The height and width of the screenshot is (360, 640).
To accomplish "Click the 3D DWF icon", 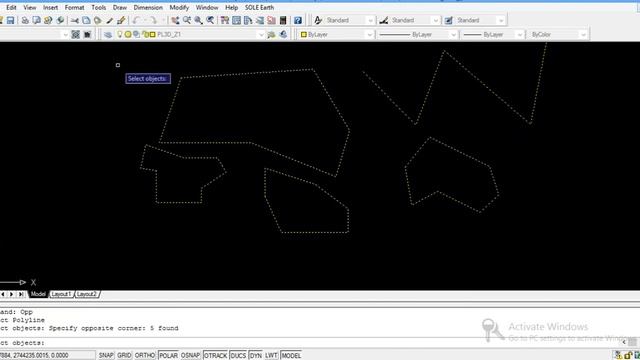I will (60, 20).
